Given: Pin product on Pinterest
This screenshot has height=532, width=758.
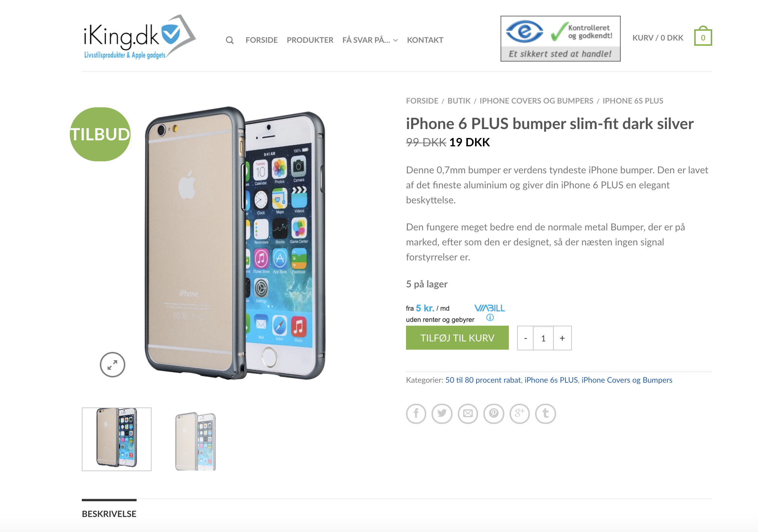Looking at the screenshot, I should click(x=494, y=413).
